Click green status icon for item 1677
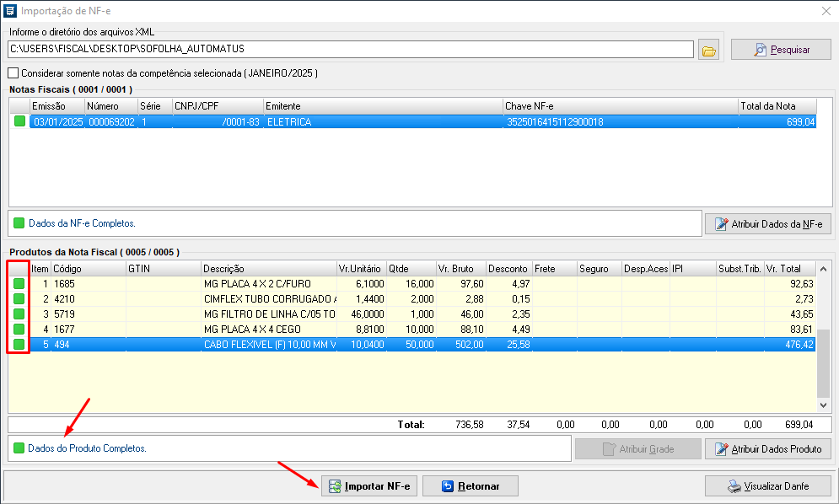The height and width of the screenshot is (504, 839). [19, 329]
